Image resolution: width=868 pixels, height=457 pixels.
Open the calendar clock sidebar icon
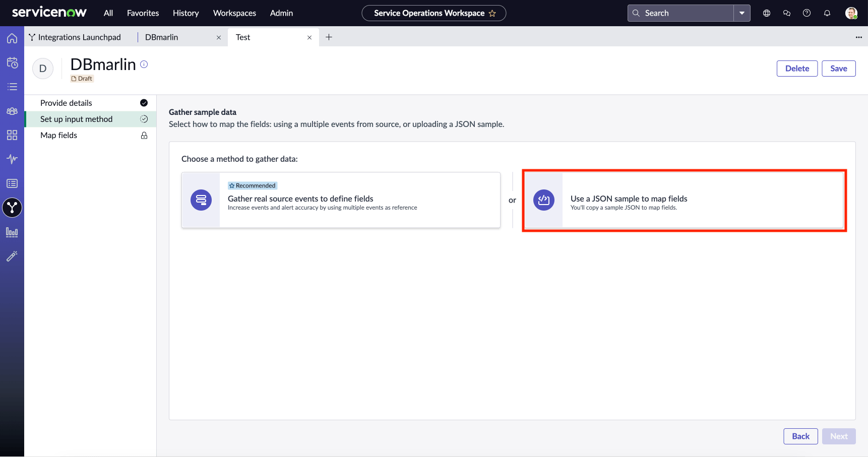pyautogui.click(x=12, y=62)
